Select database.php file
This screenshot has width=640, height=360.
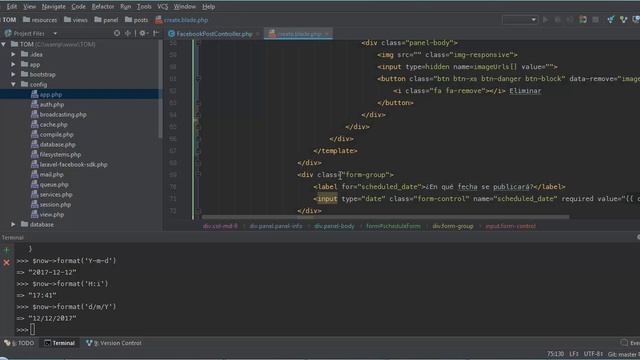[x=53, y=144]
